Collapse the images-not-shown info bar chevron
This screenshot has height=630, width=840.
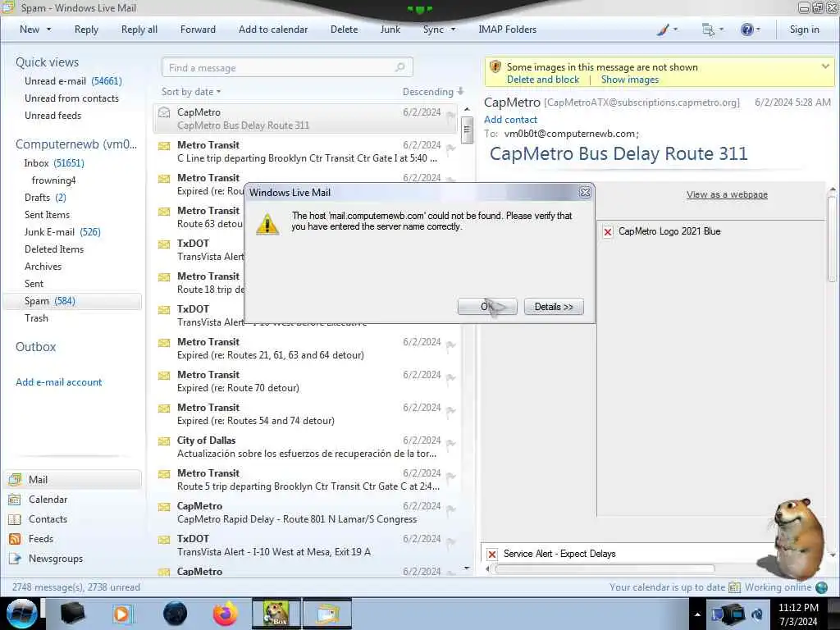825,66
